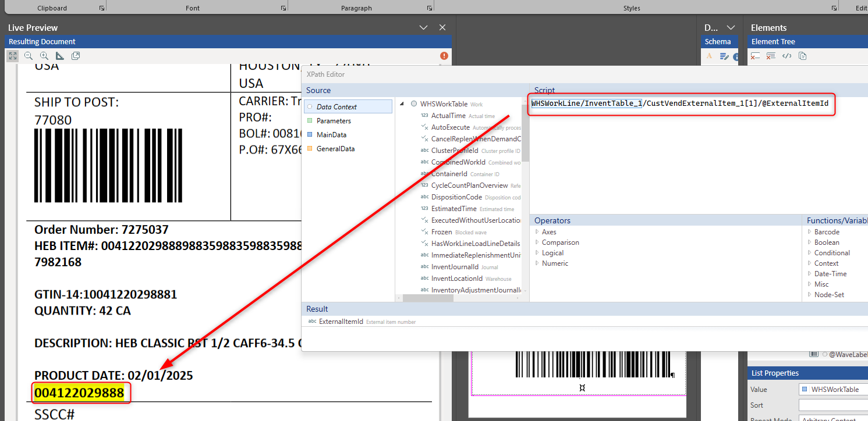The image size is (868, 421).
Task: Click the Sort field in List Properties
Action: (x=833, y=405)
